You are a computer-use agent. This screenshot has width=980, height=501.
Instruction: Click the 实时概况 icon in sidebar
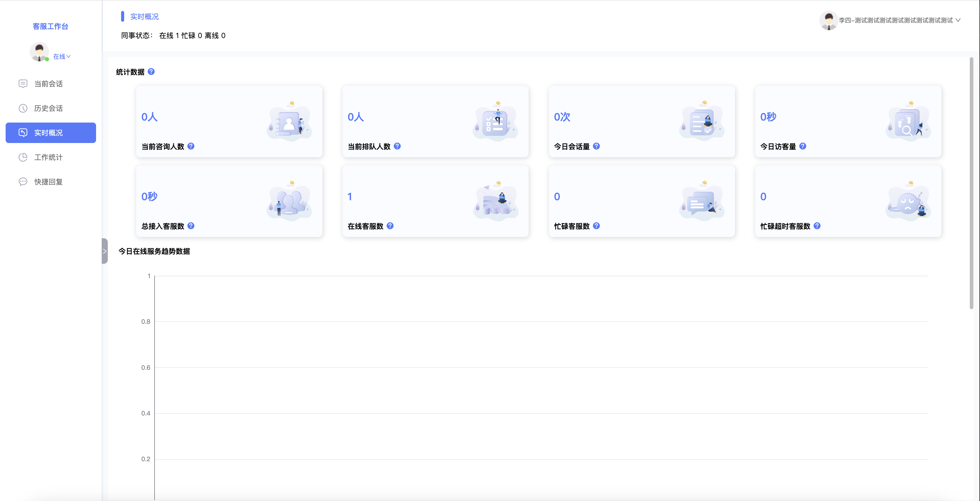[x=23, y=133]
